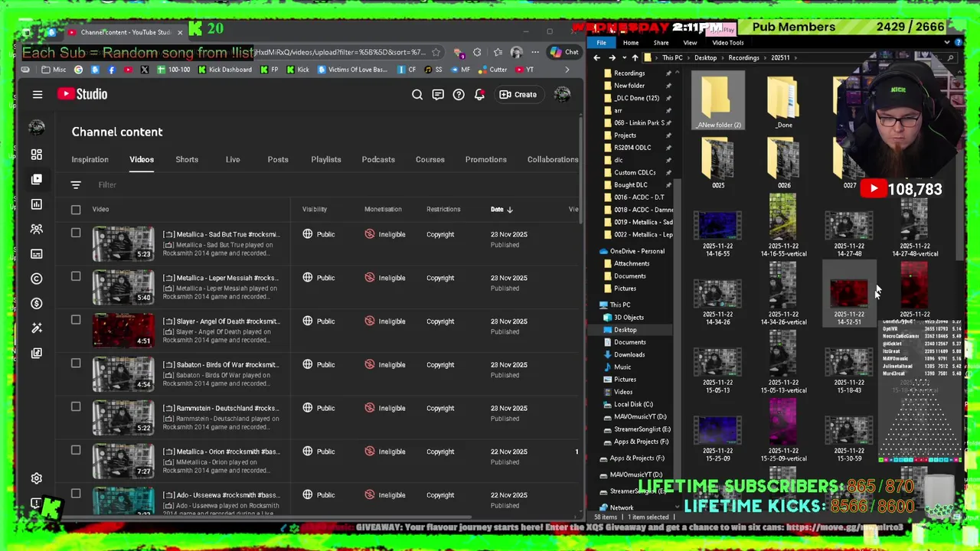Check the Metallica - Leper Messiah row

pos(76,276)
